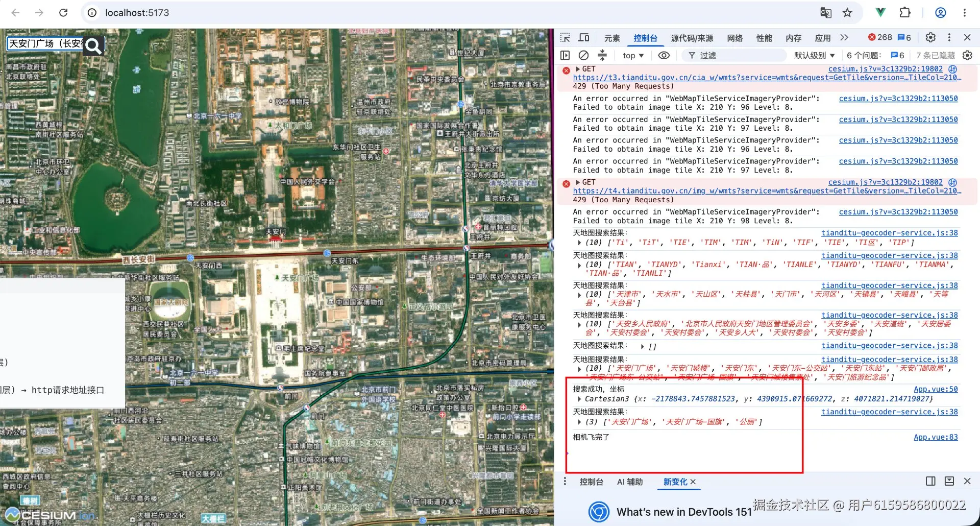
Task: Click the map search magnifier icon
Action: 94,46
